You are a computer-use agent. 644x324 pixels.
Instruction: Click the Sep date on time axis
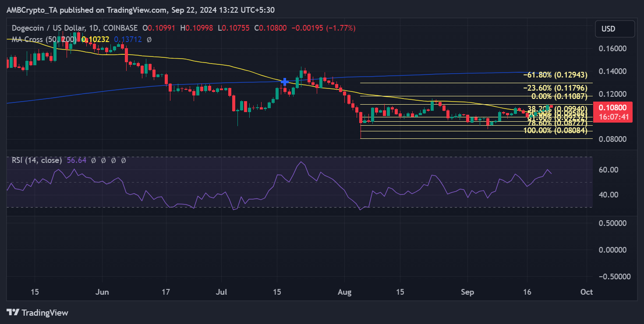pos(467,292)
